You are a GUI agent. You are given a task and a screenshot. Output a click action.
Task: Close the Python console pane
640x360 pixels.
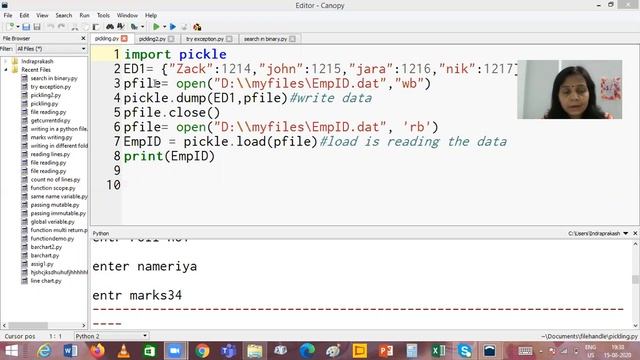(x=635, y=233)
